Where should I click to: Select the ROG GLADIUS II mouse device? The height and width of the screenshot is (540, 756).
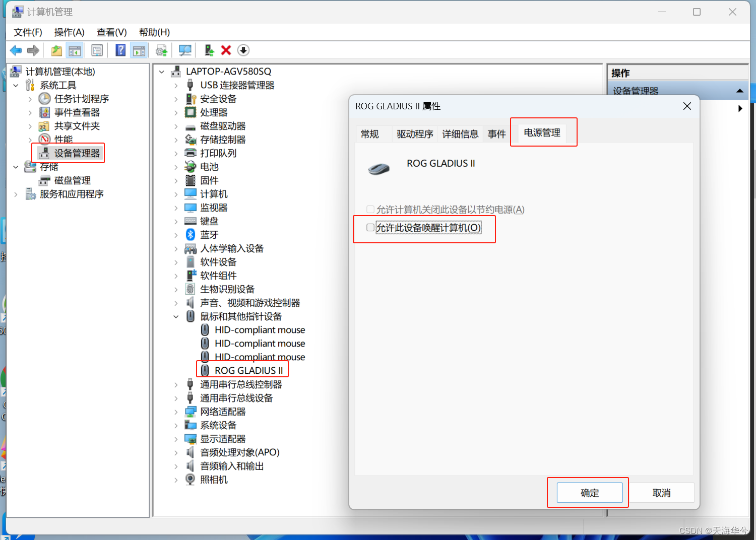(x=248, y=371)
